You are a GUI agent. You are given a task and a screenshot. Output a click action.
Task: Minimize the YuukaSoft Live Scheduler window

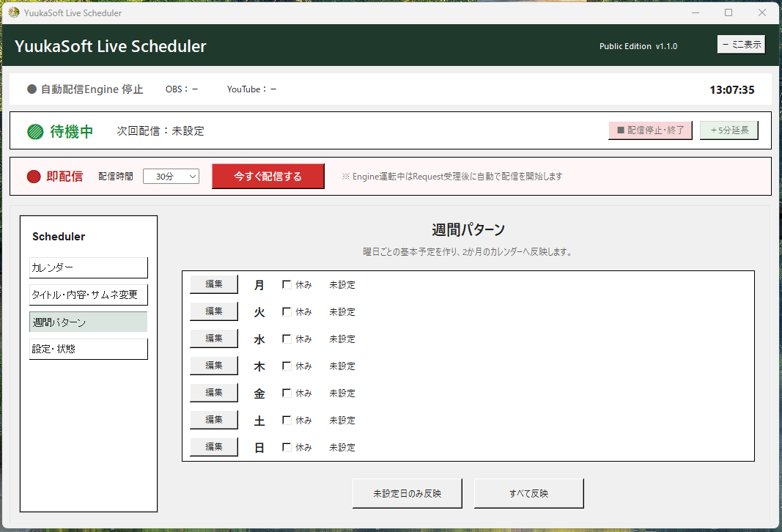click(x=696, y=12)
